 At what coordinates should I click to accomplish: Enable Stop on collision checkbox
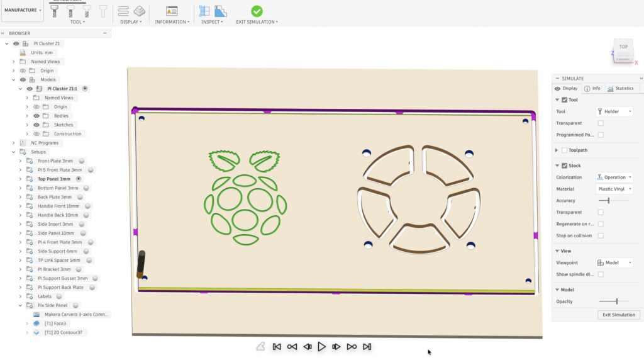[x=601, y=235]
